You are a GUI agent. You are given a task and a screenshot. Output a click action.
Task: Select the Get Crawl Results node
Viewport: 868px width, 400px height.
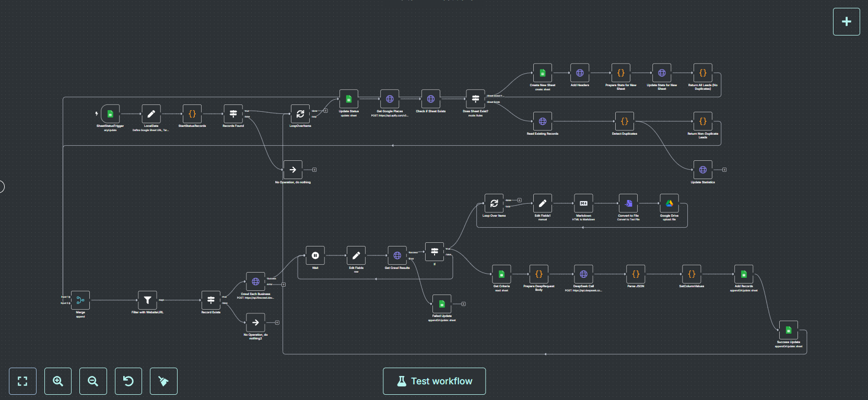pos(397,256)
